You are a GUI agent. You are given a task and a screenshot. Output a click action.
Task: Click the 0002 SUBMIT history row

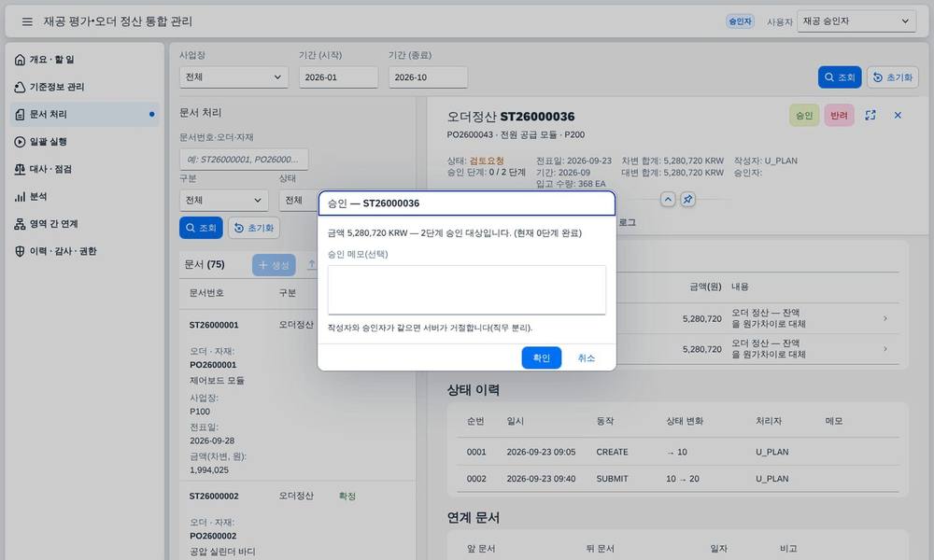point(678,479)
